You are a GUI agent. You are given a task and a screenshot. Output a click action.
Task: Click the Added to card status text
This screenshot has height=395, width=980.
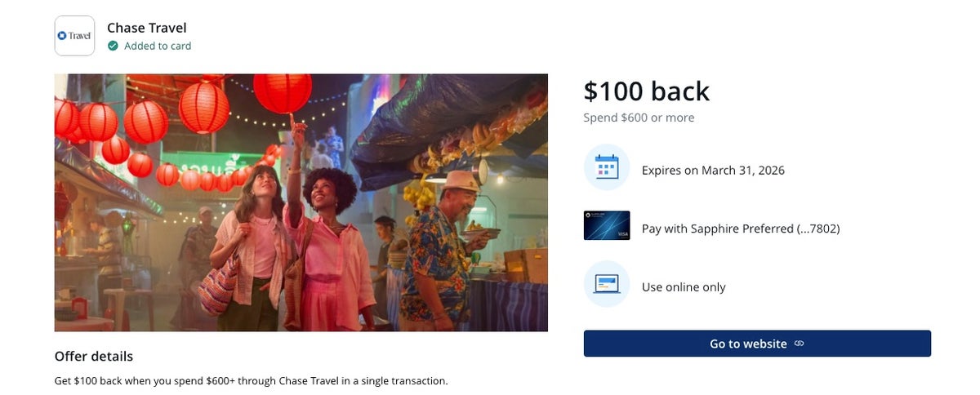pos(158,47)
